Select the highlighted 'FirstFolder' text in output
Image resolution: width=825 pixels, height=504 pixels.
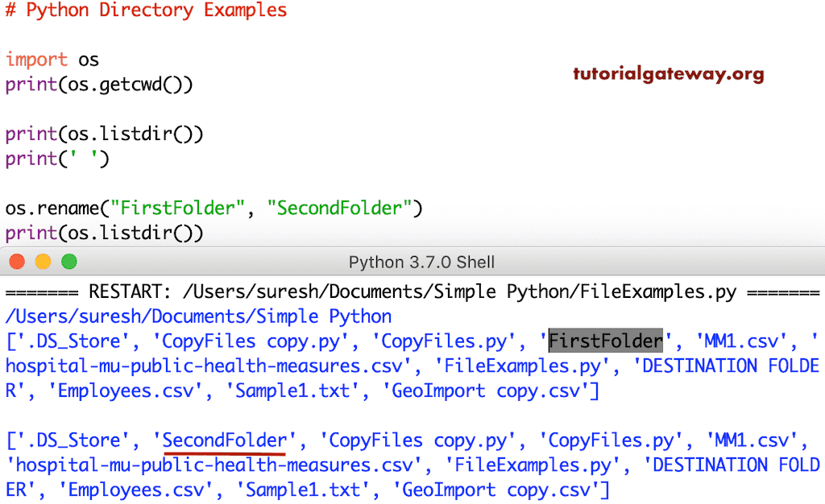click(x=605, y=341)
